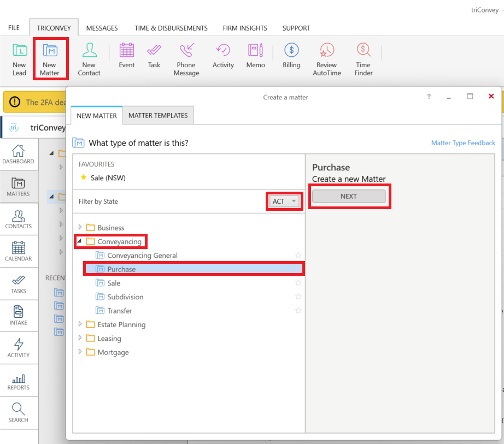Open Matters in sidebar
Screen dimensions: 504x444
point(19,187)
